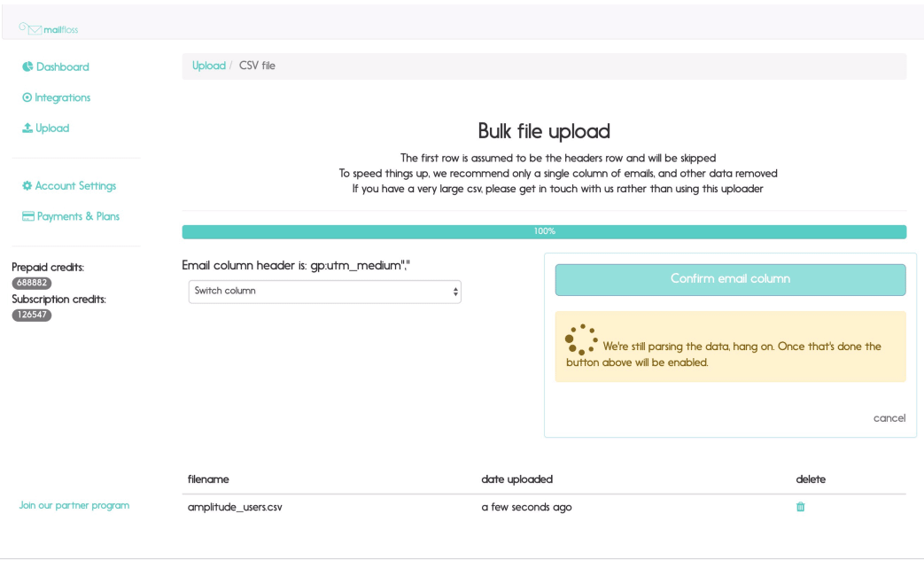The width and height of the screenshot is (924, 561).
Task: Click the 100% upload progress bar
Action: 544,232
